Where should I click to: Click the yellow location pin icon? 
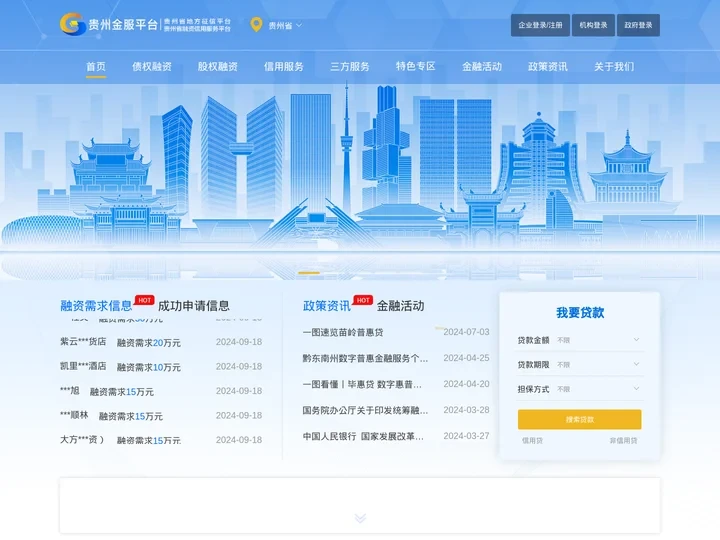(256, 25)
